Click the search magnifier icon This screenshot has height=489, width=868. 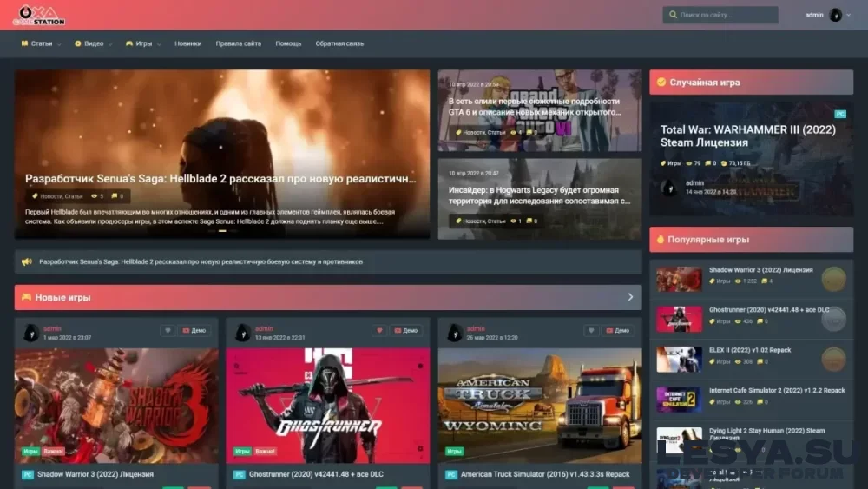[x=673, y=15]
